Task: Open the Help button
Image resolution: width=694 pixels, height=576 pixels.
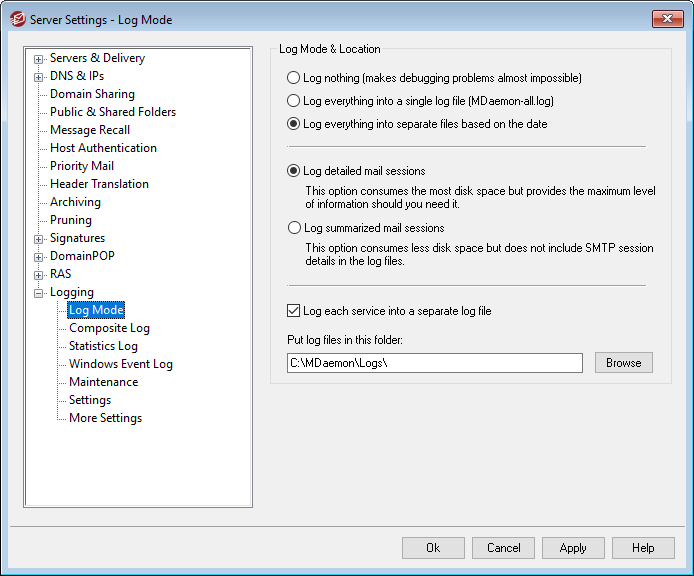Action: coord(643,548)
